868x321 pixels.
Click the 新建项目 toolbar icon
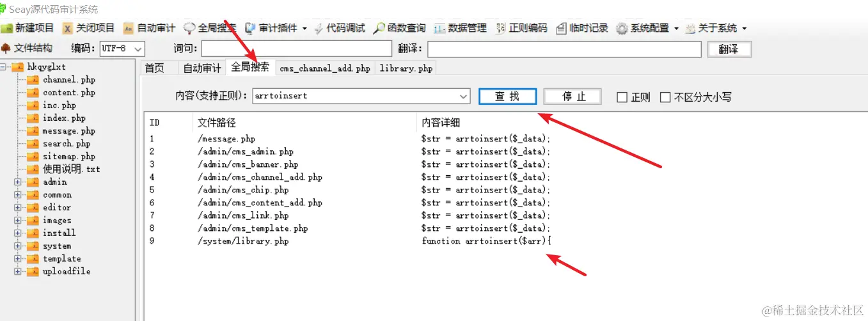[x=6, y=28]
